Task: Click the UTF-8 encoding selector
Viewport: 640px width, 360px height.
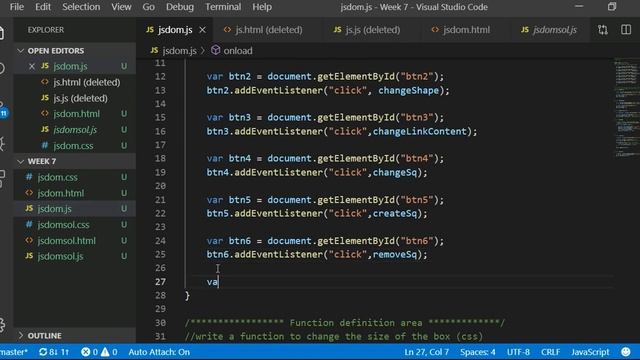Action: (518, 352)
